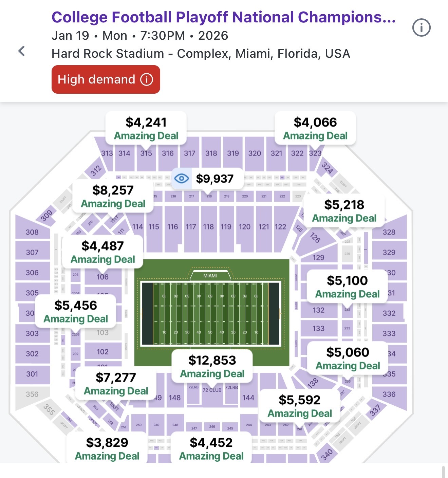The height and width of the screenshot is (478, 448).
Task: Select section 307 on the left side
Action: pos(32,252)
